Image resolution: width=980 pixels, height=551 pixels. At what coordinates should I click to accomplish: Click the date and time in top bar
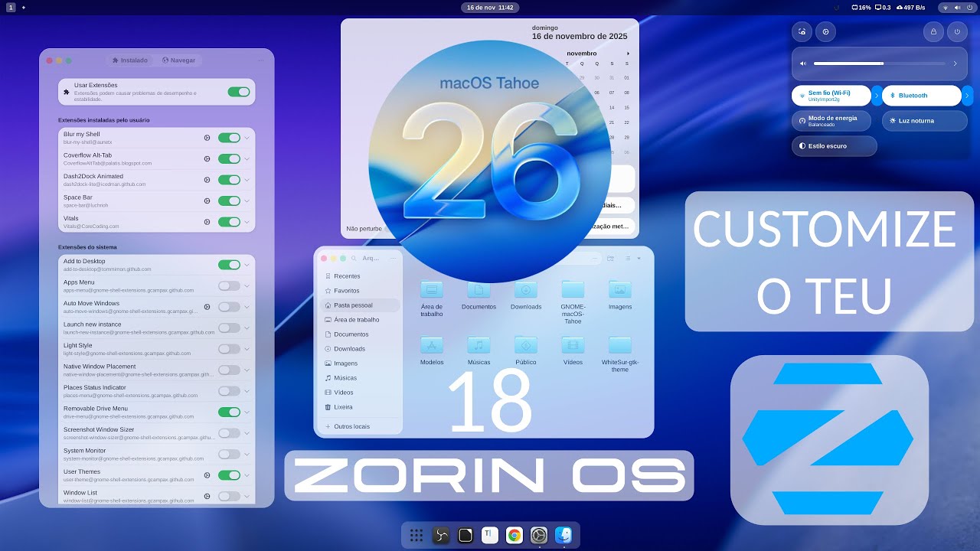coord(490,7)
